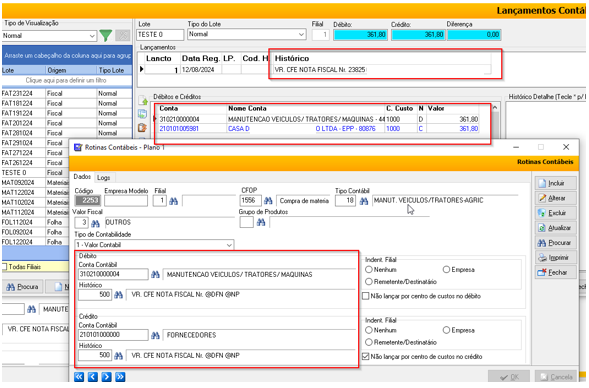Click binoculars next to the MANUTE field behind the dialog
The image size is (589, 388).
tap(32, 309)
